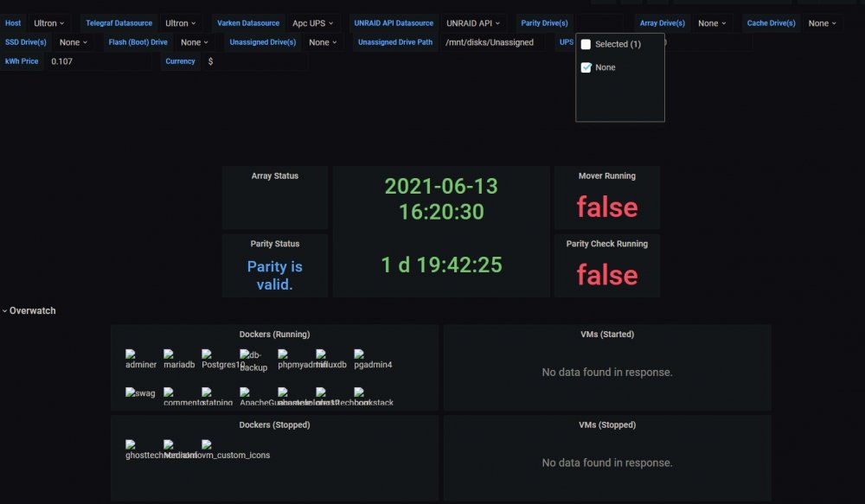Open the Flash (Boot) Drive dropdown
Viewport: 865px width, 504px height.
(194, 41)
